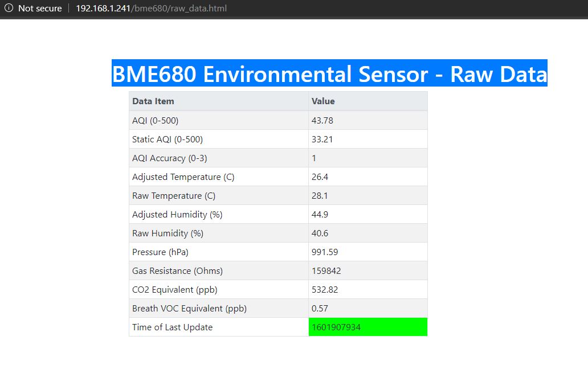The width and height of the screenshot is (588, 365).
Task: Click the value 40.6
Action: coord(320,233)
